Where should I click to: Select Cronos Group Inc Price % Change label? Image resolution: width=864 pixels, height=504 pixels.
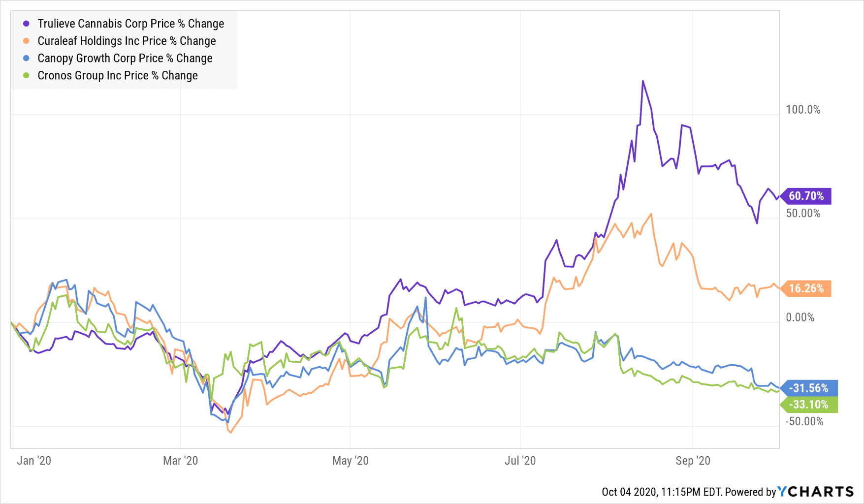pos(118,75)
